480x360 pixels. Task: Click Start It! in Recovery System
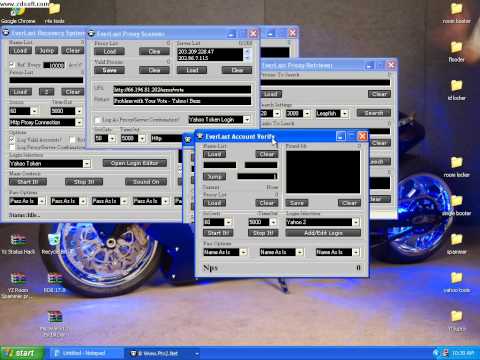pyautogui.click(x=28, y=182)
